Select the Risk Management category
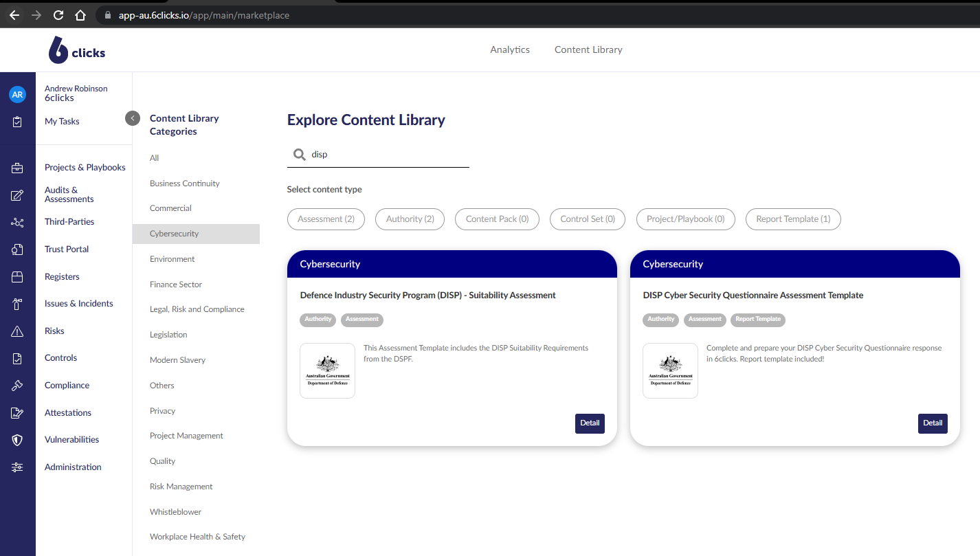The height and width of the screenshot is (556, 980). (181, 487)
